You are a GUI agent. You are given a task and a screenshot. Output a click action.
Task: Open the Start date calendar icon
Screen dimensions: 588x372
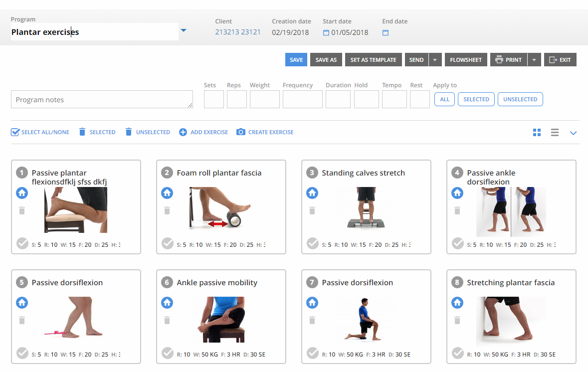(326, 32)
